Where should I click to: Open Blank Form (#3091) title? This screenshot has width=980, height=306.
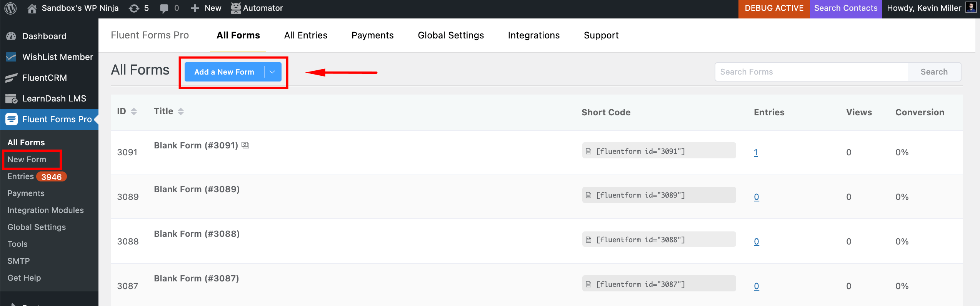click(196, 145)
